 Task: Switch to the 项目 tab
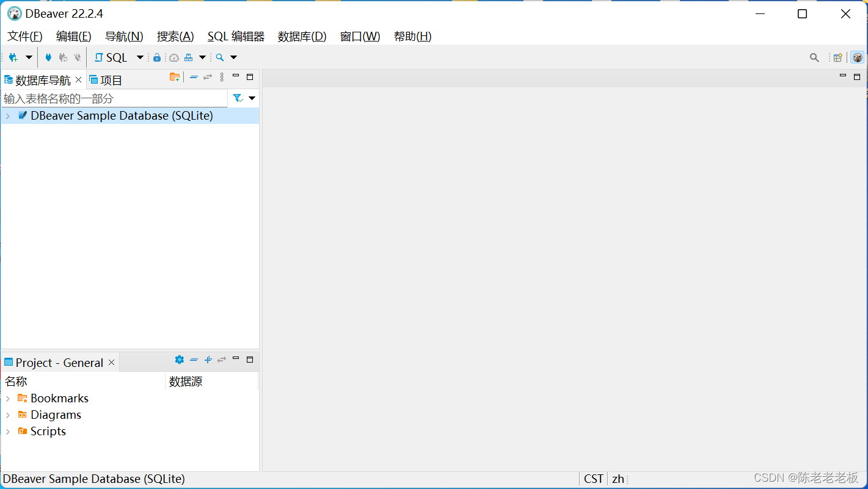[106, 80]
